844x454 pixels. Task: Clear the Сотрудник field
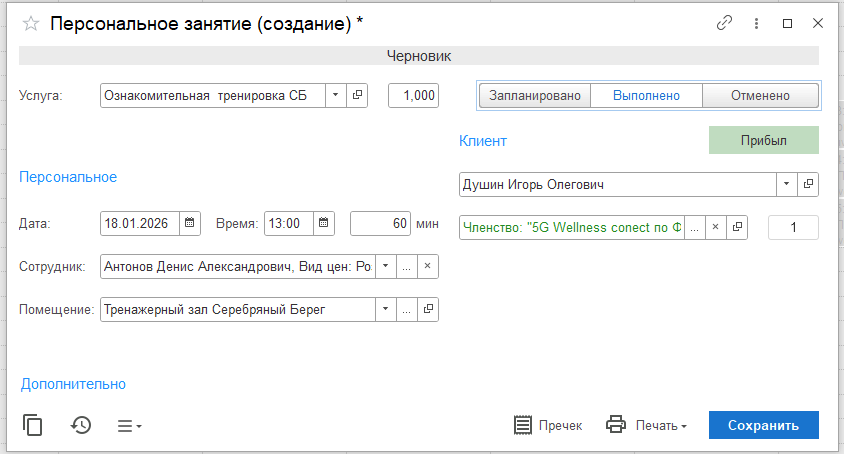[428, 266]
